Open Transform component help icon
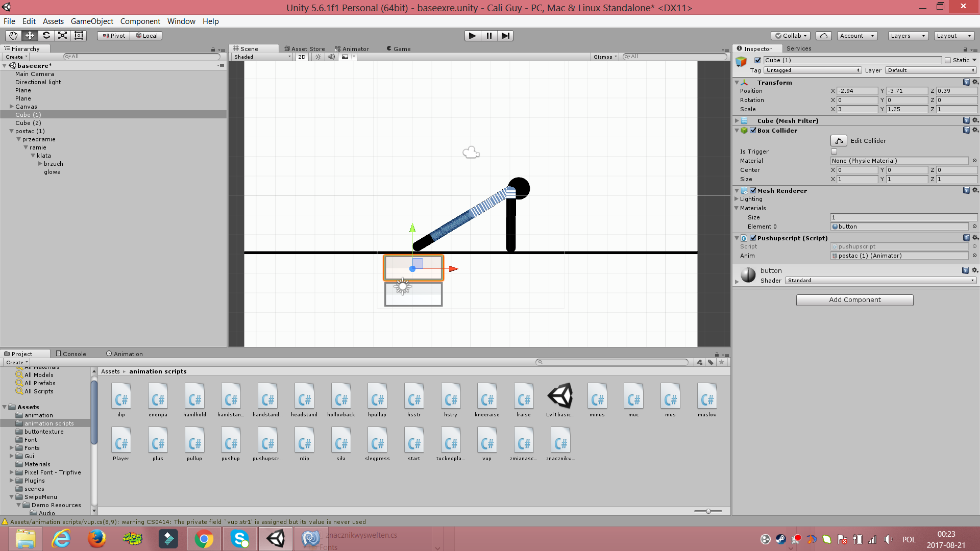980x551 pixels. click(966, 82)
